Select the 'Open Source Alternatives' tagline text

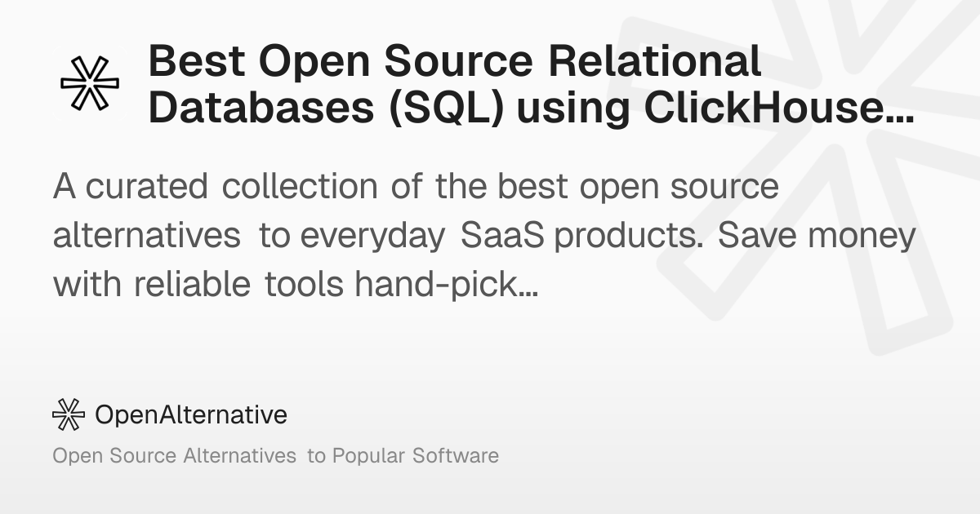[x=175, y=455]
